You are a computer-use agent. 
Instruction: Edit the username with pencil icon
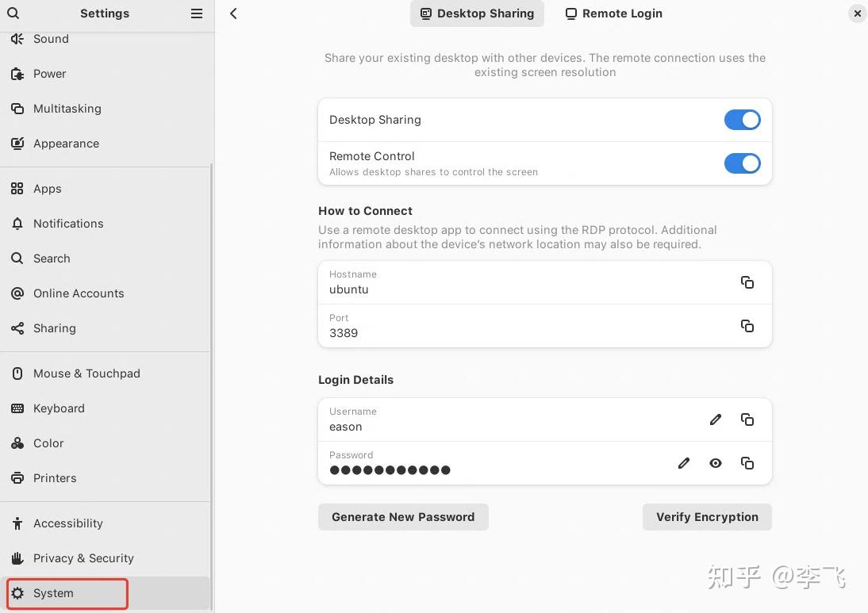(715, 420)
